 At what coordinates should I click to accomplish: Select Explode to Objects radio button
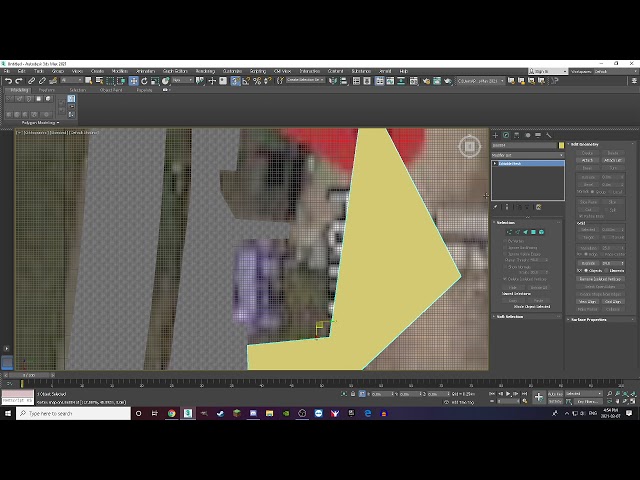point(586,271)
